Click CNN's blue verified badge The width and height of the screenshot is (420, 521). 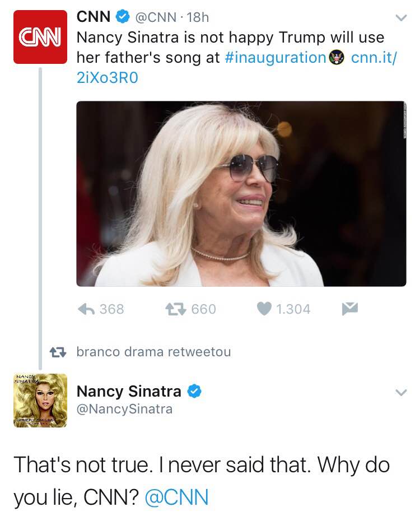point(122,17)
